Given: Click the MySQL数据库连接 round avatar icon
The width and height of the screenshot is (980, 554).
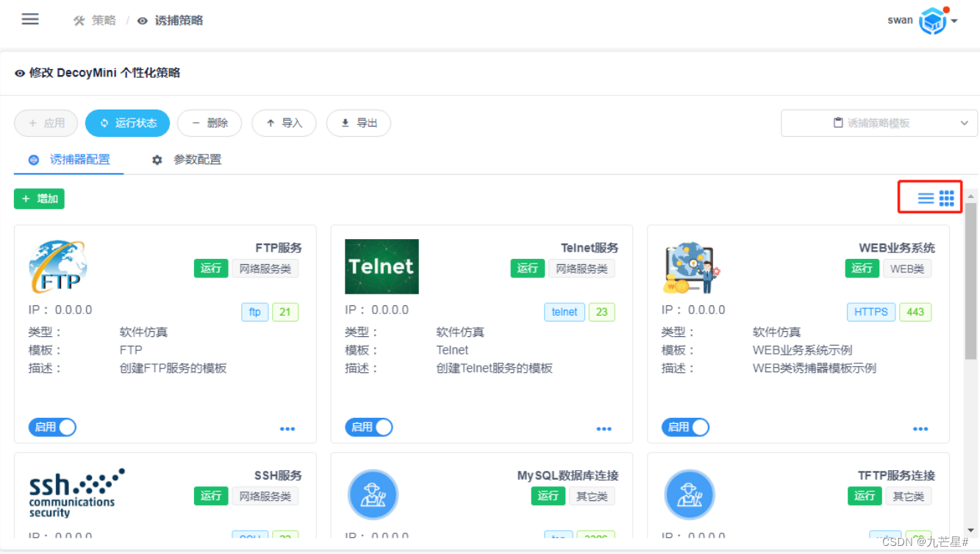Looking at the screenshot, I should (373, 494).
